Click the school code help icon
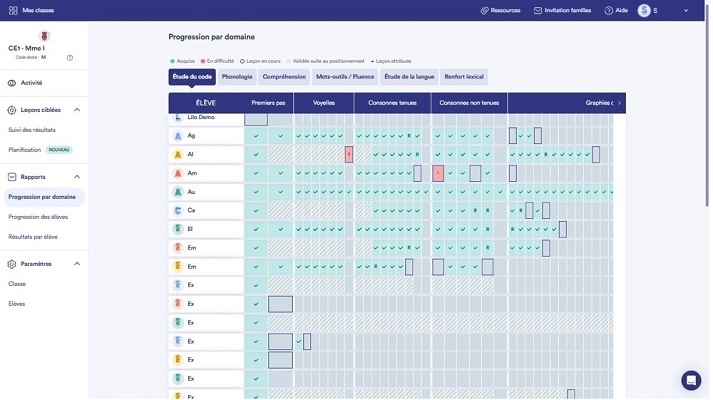This screenshot has height=400, width=713. click(70, 58)
